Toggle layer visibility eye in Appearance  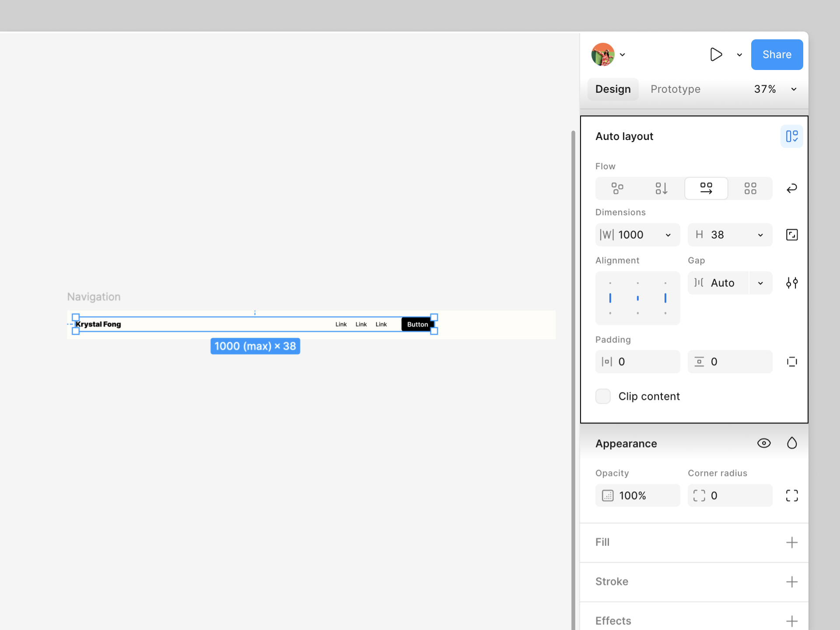pos(764,443)
